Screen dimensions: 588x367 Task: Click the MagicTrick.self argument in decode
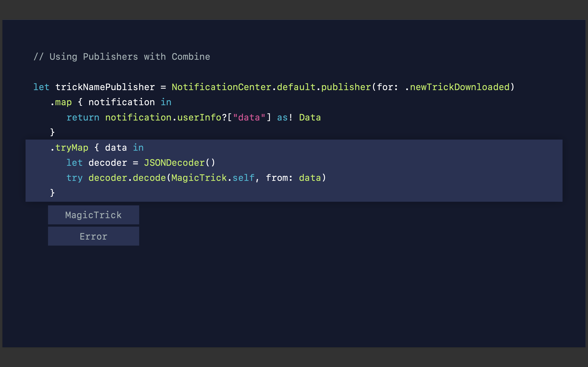pyautogui.click(x=213, y=178)
